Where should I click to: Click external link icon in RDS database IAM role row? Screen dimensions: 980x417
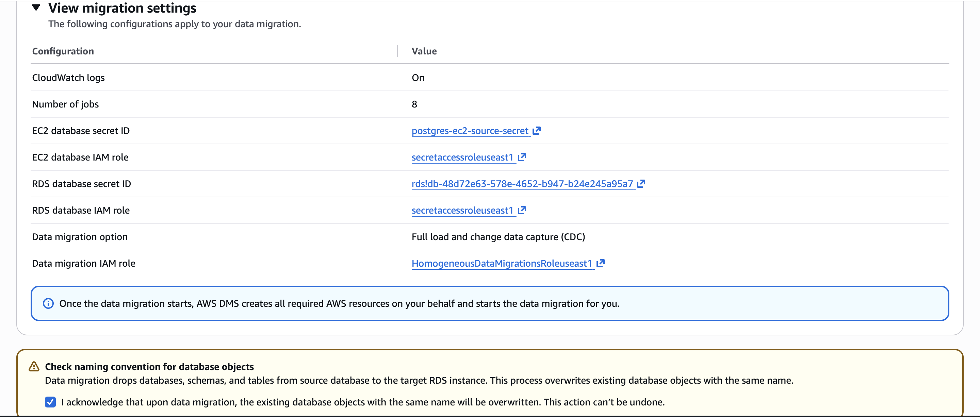(522, 210)
